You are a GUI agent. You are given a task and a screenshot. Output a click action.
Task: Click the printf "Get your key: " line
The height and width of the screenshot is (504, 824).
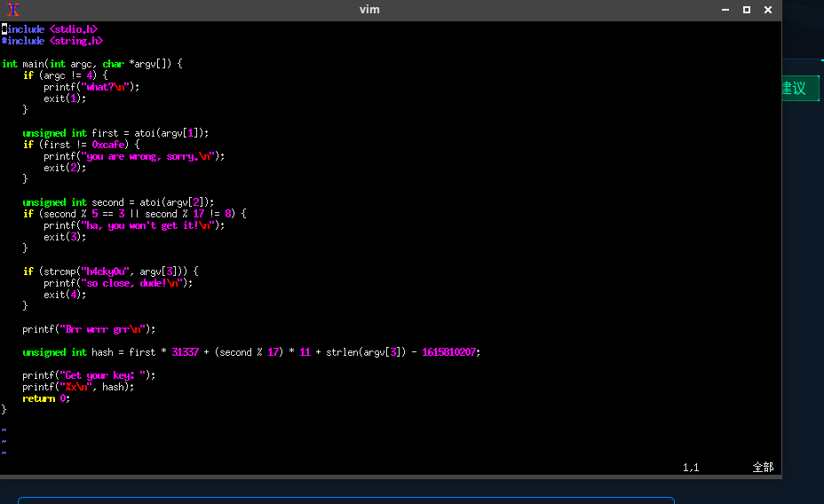[x=89, y=376]
